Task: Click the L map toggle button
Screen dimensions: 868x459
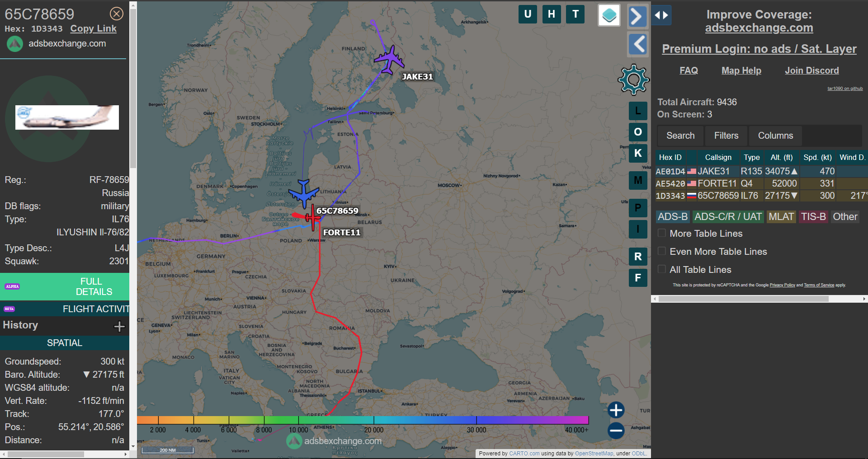Action: click(x=638, y=111)
